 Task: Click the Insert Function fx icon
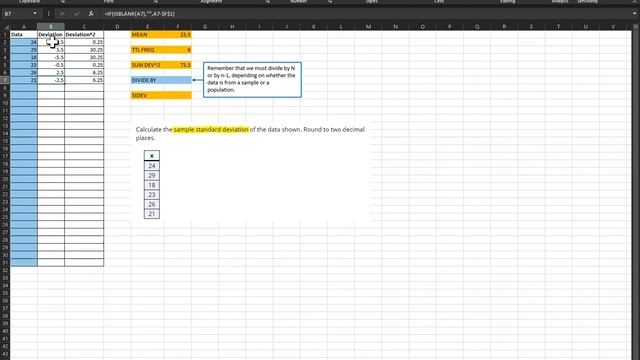(x=91, y=13)
